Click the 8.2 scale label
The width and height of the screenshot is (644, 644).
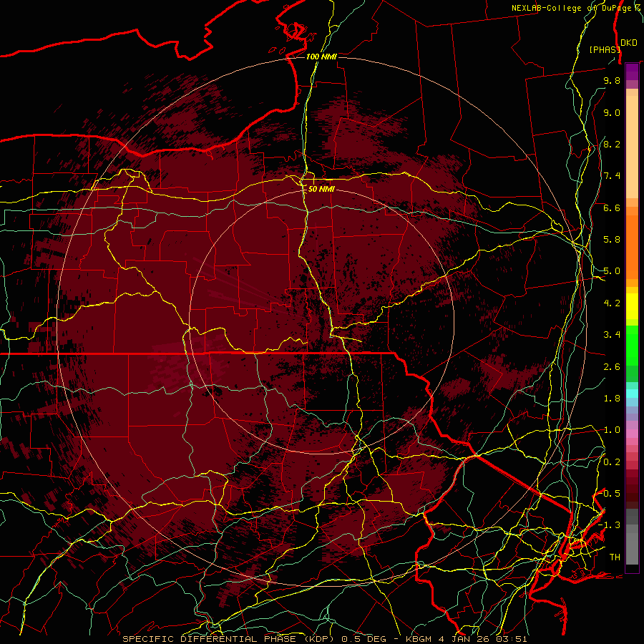point(612,144)
